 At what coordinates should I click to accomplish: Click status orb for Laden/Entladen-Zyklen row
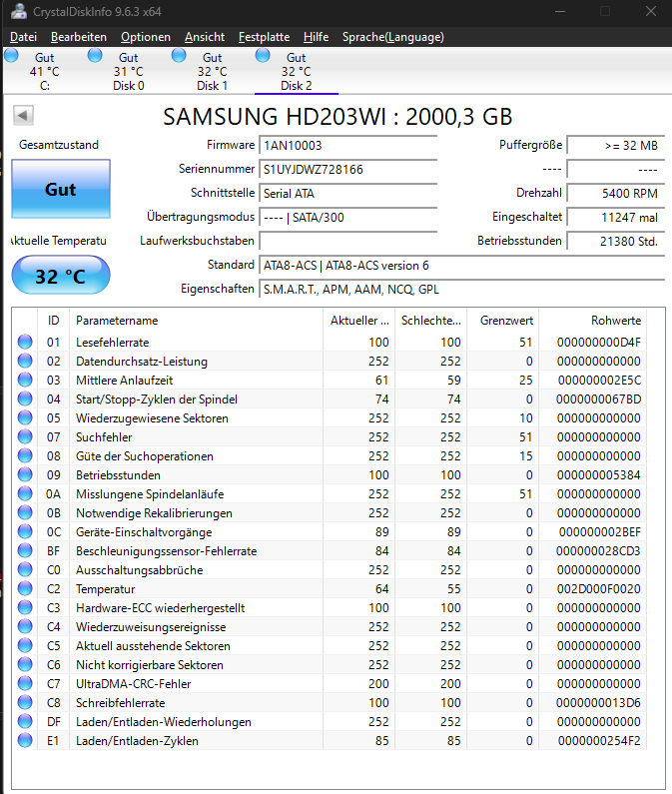point(25,741)
